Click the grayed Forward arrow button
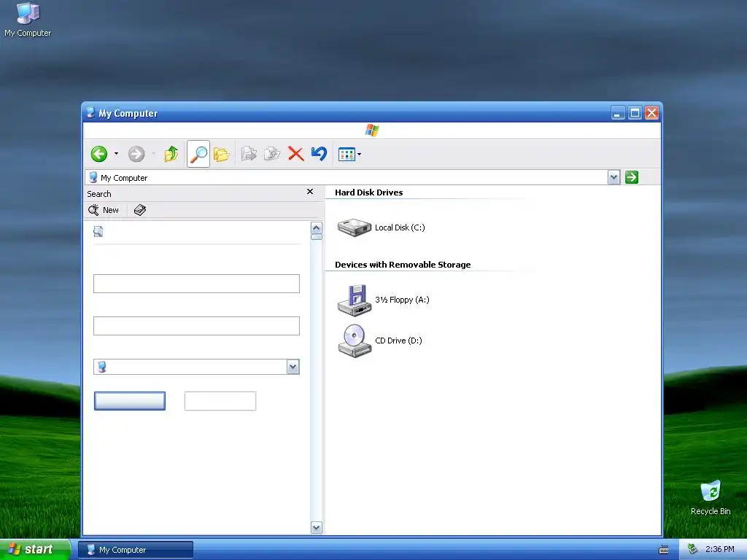 136,154
